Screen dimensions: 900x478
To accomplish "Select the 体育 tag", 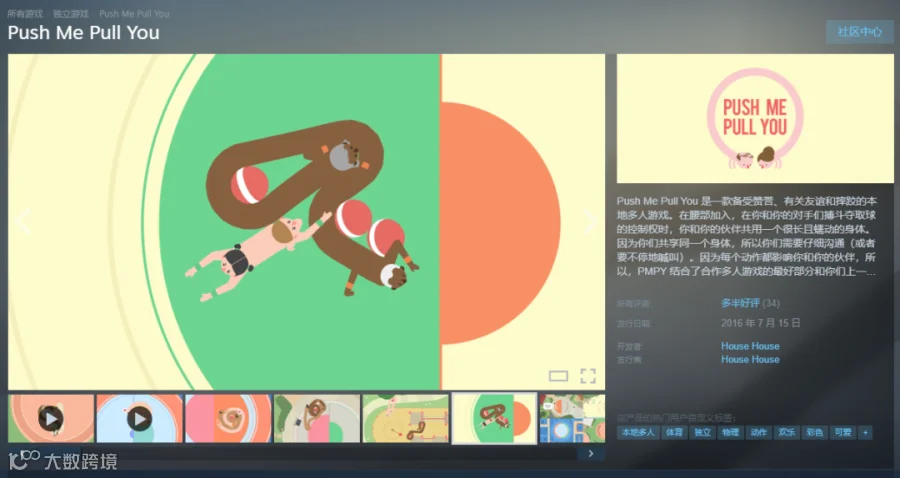I will [674, 433].
